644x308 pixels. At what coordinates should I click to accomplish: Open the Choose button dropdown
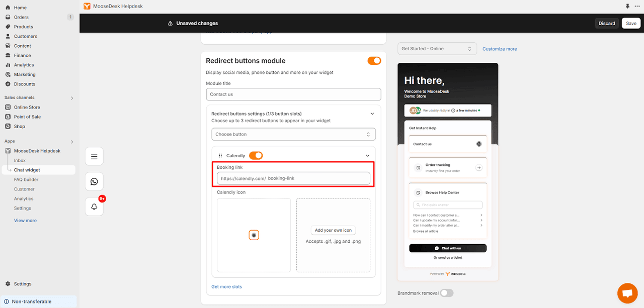point(293,134)
